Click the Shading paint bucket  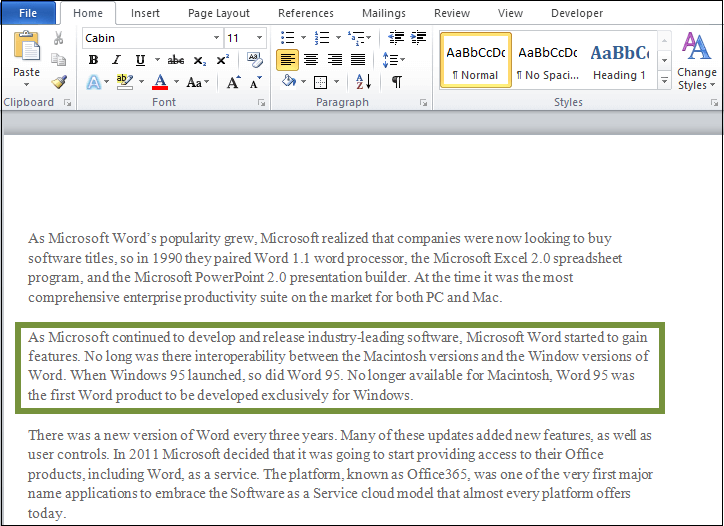(x=289, y=81)
